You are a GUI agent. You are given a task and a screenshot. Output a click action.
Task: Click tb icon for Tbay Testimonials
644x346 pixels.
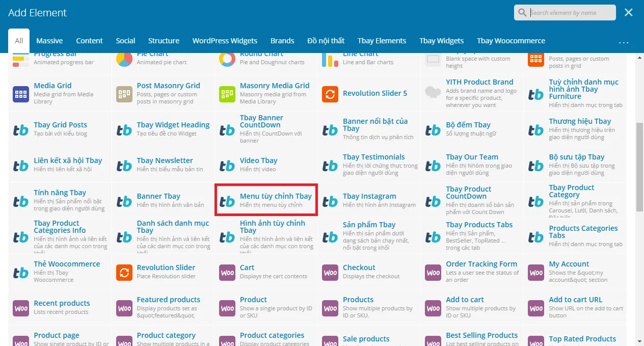[330, 166]
